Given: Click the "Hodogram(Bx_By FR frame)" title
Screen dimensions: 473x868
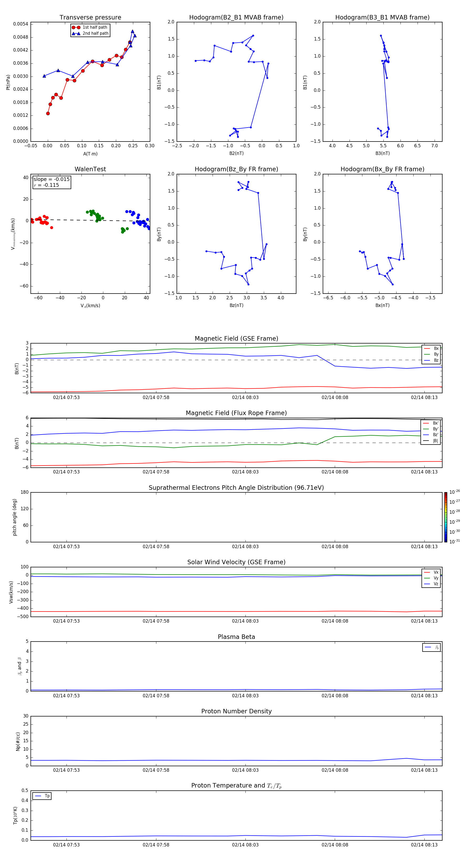Looking at the screenshot, I should tap(382, 169).
